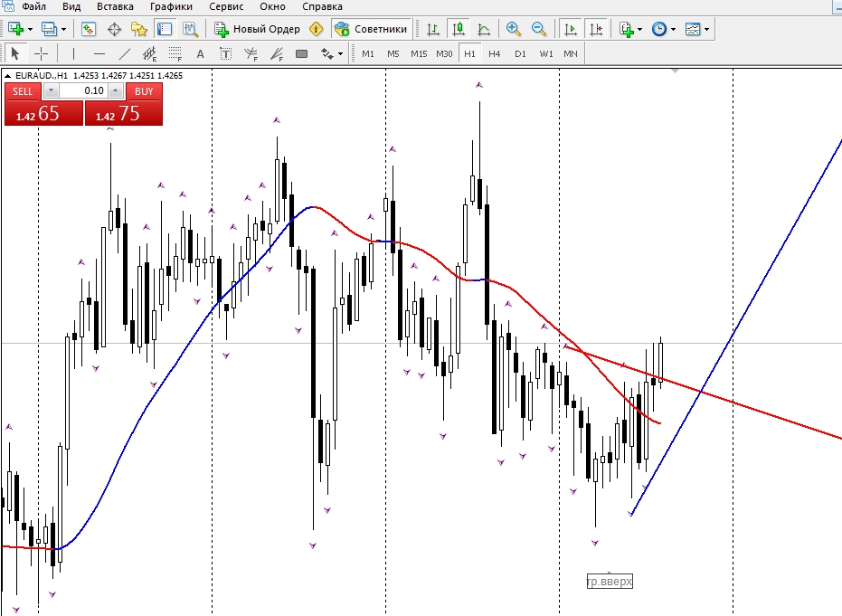This screenshot has width=842, height=616.
Task: Switch chart to candlestick mode
Action: (458, 29)
